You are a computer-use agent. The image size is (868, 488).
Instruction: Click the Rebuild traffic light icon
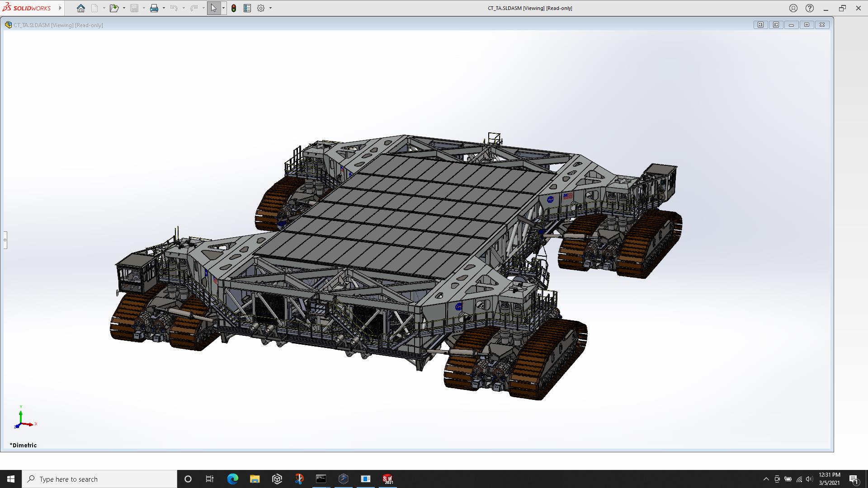[234, 8]
